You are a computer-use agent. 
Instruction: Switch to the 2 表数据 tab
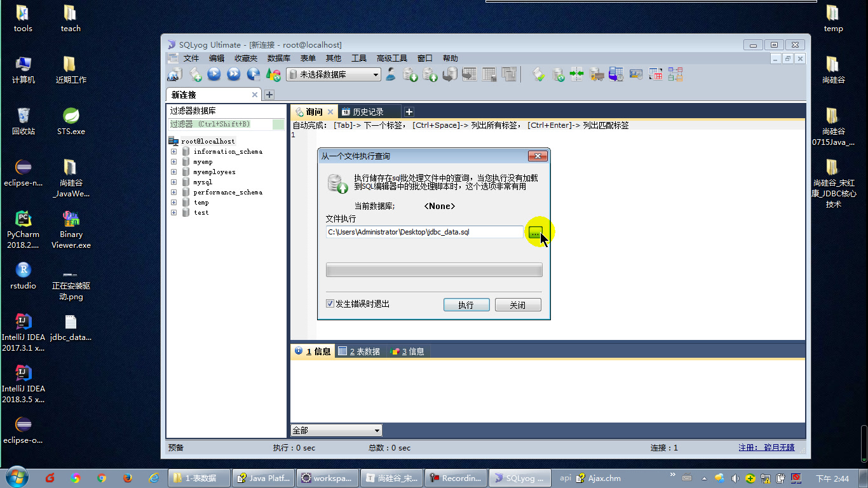(x=359, y=351)
